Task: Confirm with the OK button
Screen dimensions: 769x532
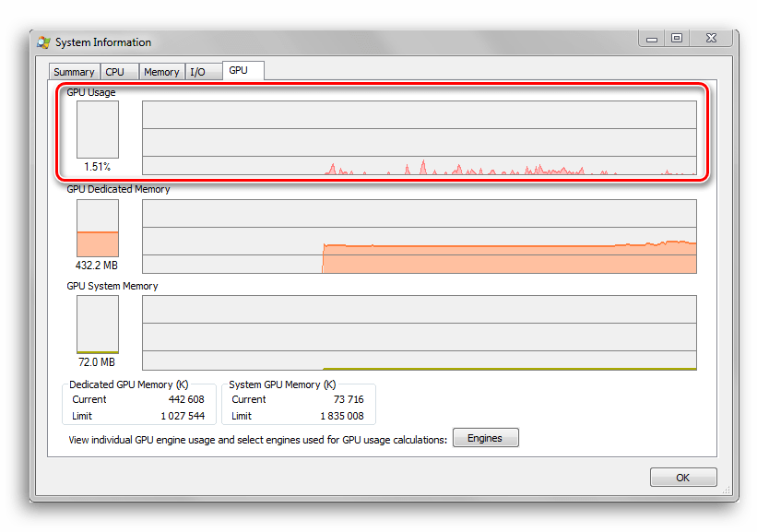Action: pos(683,477)
